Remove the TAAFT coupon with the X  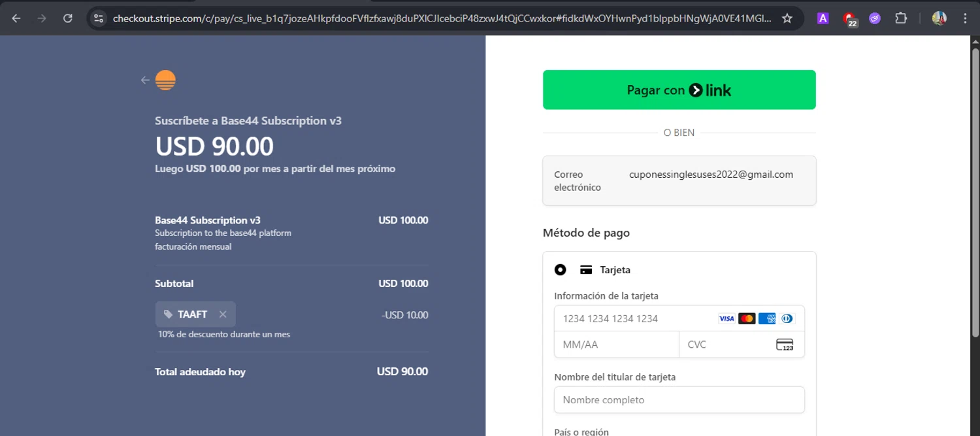pyautogui.click(x=223, y=314)
